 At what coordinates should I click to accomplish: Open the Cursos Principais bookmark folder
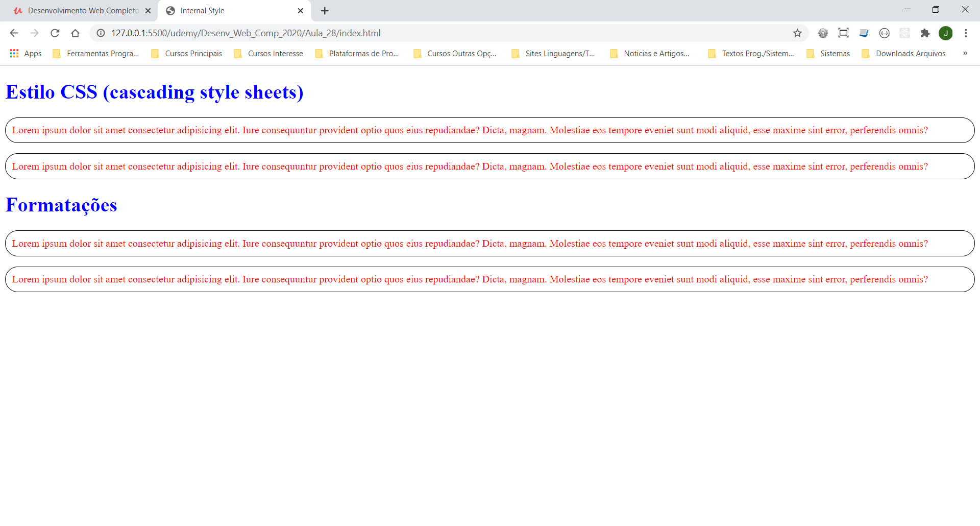click(187, 54)
